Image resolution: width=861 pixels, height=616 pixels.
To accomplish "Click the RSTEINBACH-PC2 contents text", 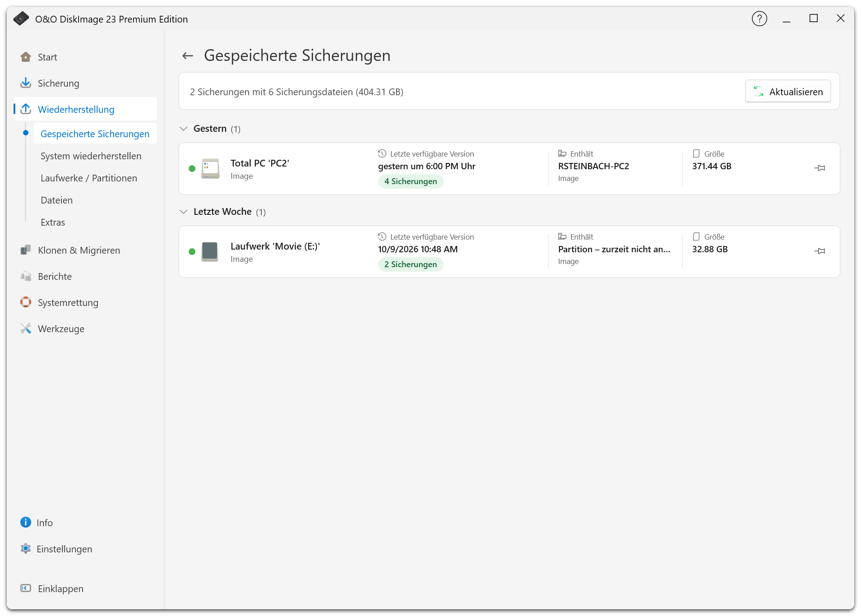I will pos(593,166).
